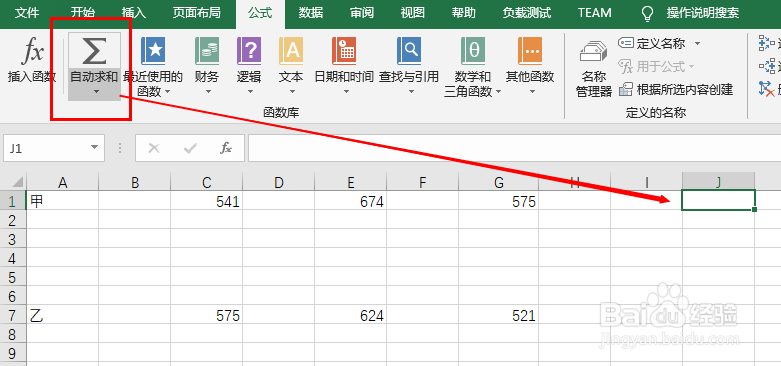Expand the Define Name dropdown arrow

697,44
